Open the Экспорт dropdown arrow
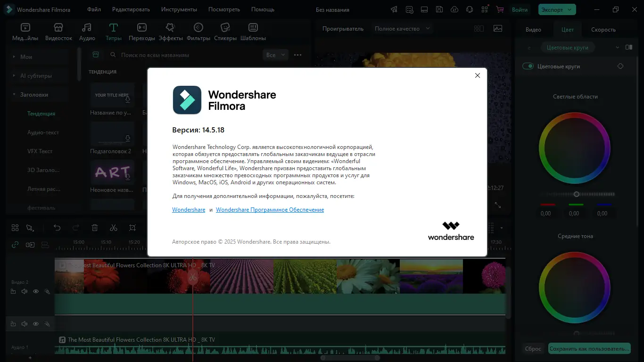This screenshot has width=644, height=362. [x=570, y=9]
